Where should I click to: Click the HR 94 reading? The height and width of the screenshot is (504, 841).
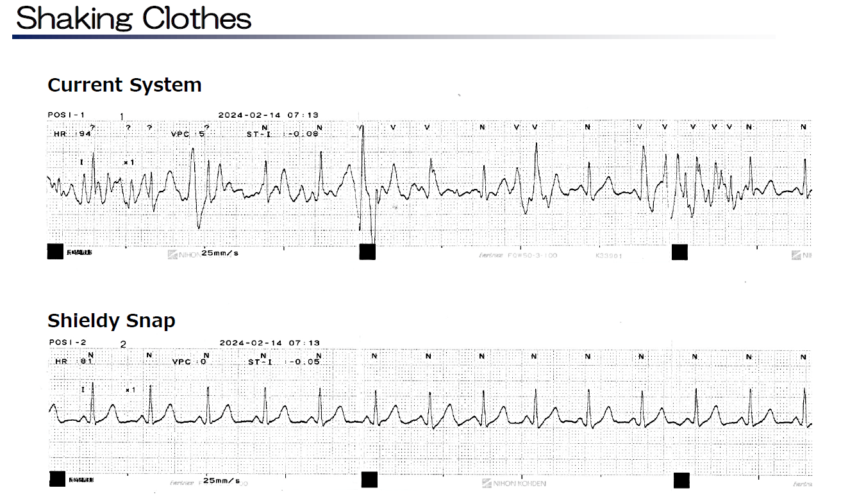point(73,134)
